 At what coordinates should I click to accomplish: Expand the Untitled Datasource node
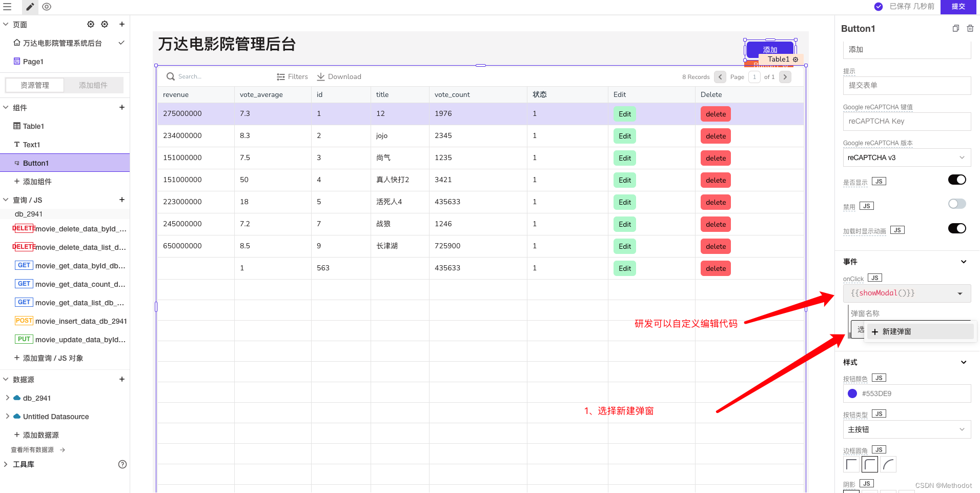tap(7, 416)
